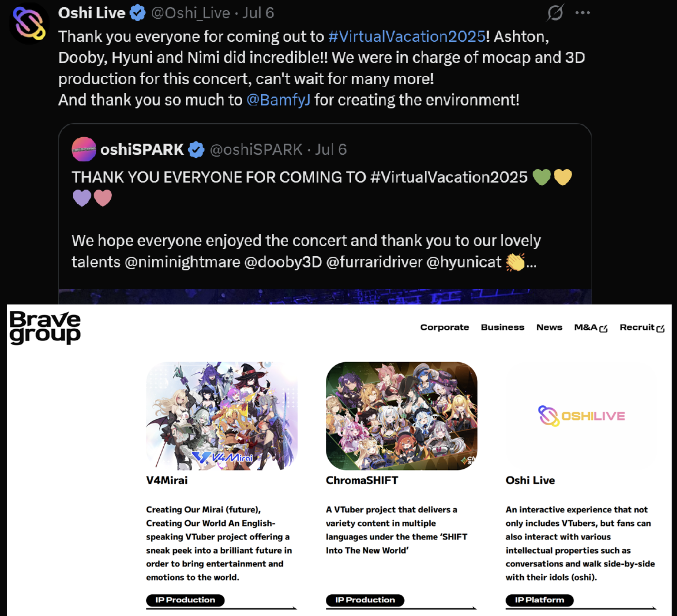Open the Corporate menu item
Image resolution: width=677 pixels, height=616 pixels.
[x=444, y=327]
